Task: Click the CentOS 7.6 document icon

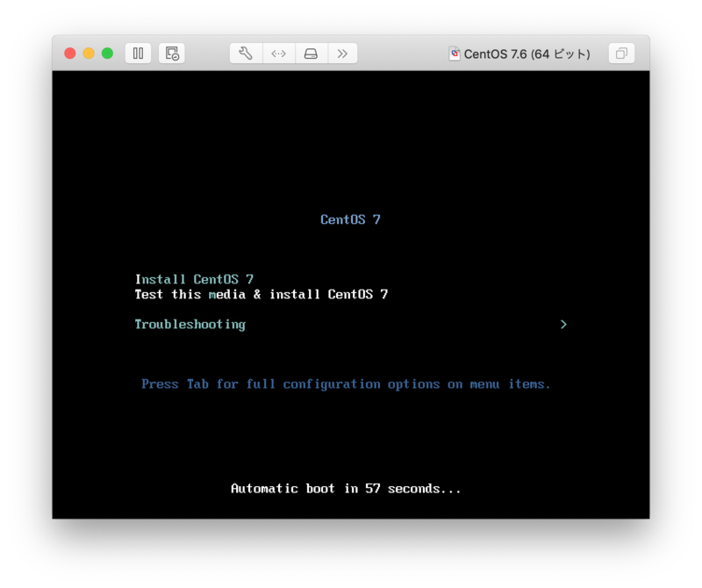Action: click(455, 54)
